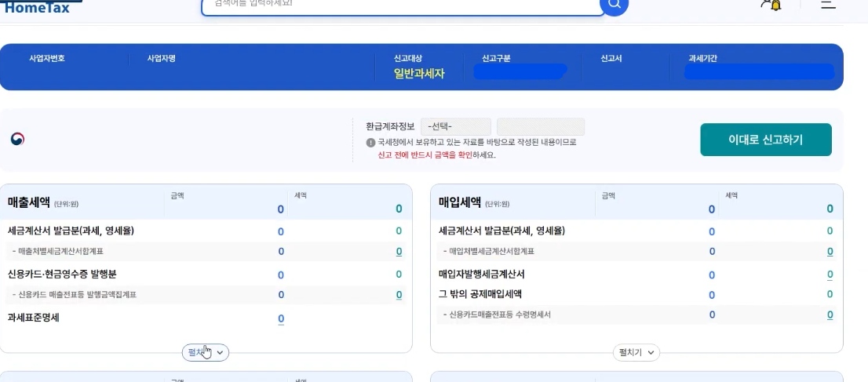868x382 pixels.
Task: Click the 환급계좌정보 label
Action: pyautogui.click(x=390, y=126)
